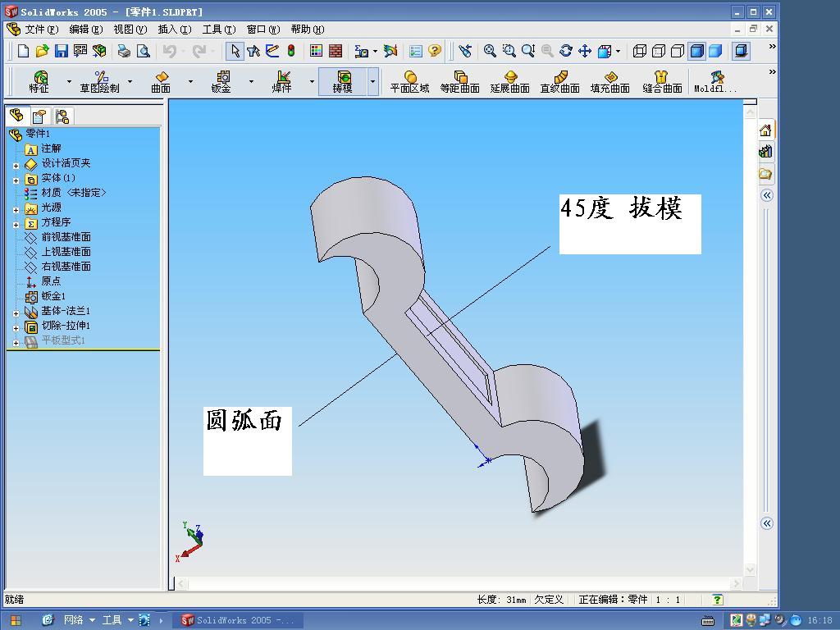Click Zoom In/Out magnifier icon
Viewport: 840px width, 630px height.
528,51
